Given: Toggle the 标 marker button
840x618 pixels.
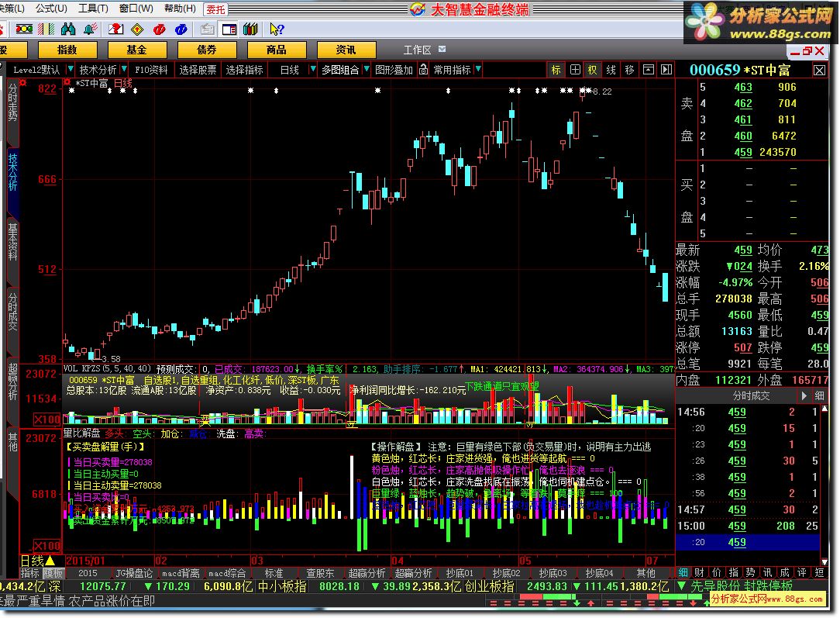Looking at the screenshot, I should point(556,70).
